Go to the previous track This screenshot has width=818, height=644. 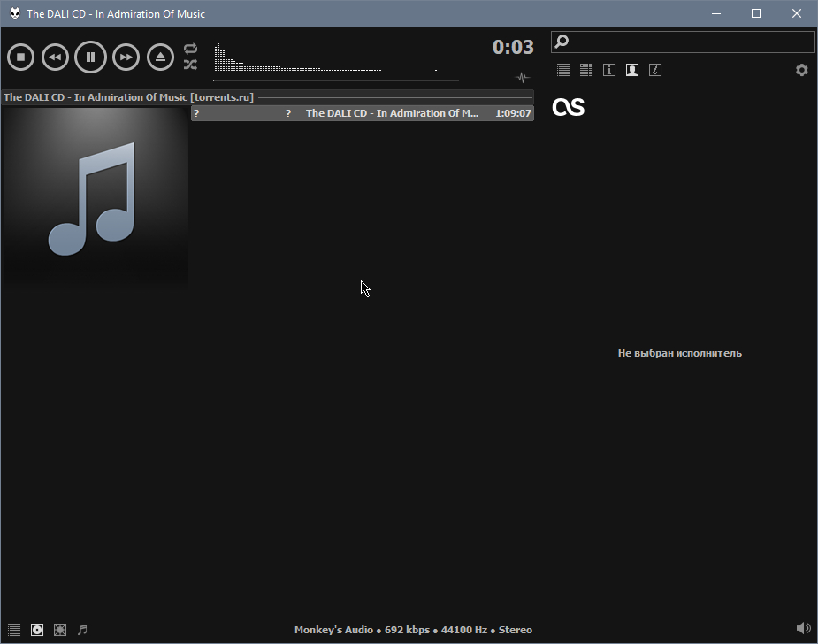56,57
